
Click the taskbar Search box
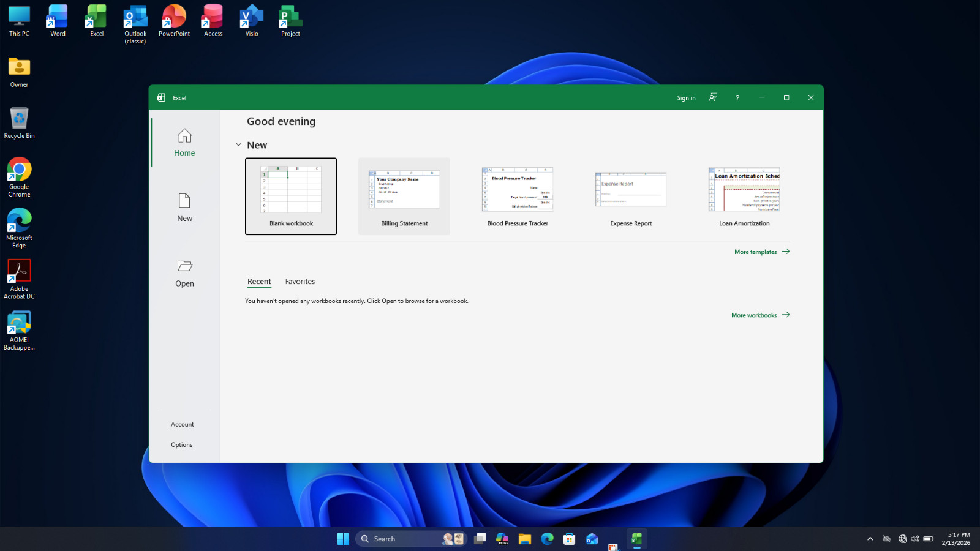[411, 539]
